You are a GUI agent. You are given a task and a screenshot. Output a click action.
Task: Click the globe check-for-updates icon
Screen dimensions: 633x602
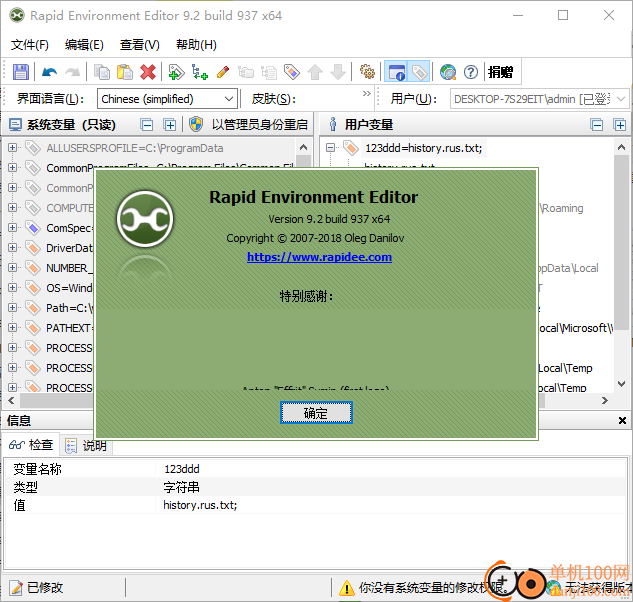[448, 72]
